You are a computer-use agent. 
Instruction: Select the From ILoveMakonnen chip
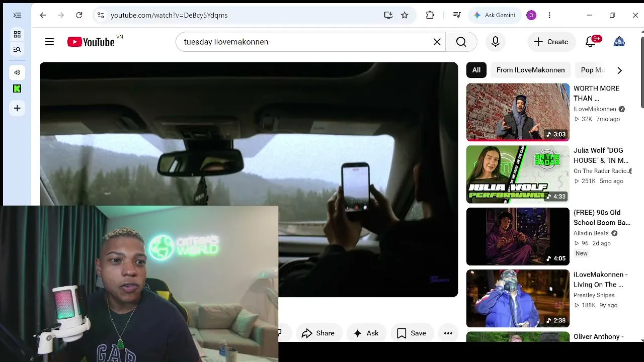click(x=530, y=70)
